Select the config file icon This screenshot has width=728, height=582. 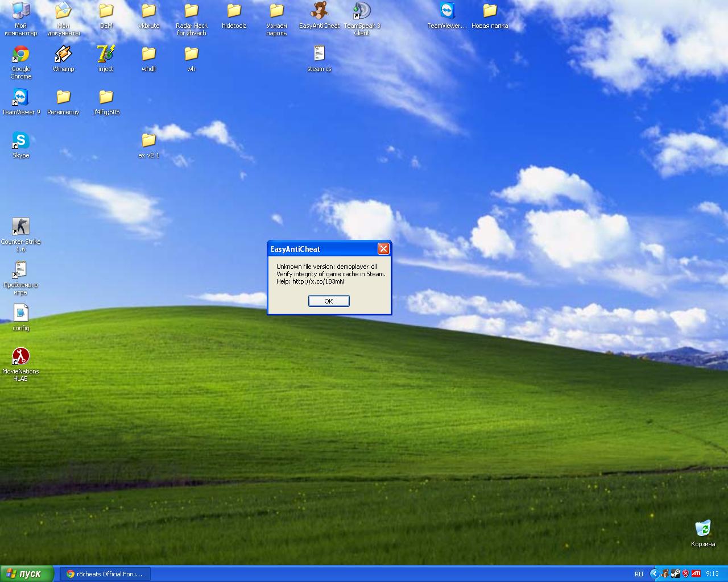point(21,318)
